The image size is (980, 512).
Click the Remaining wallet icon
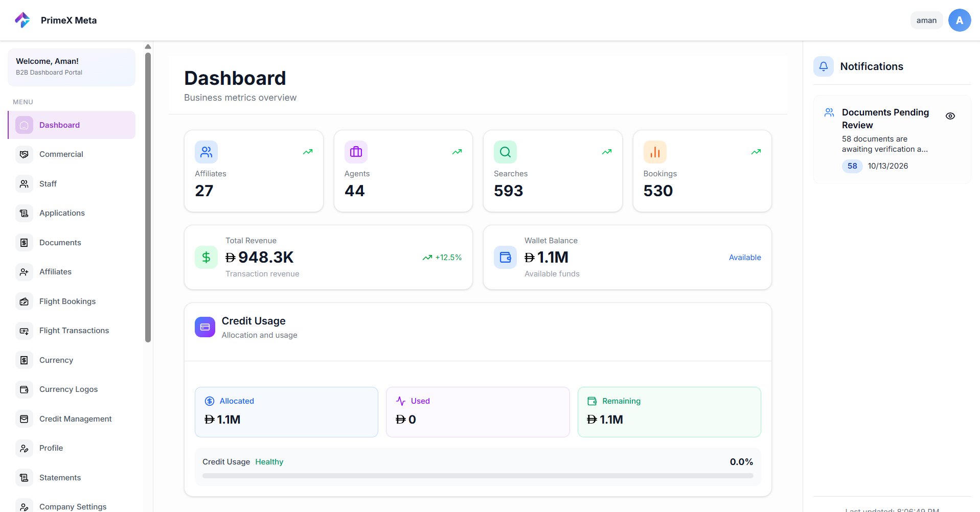[592, 401]
